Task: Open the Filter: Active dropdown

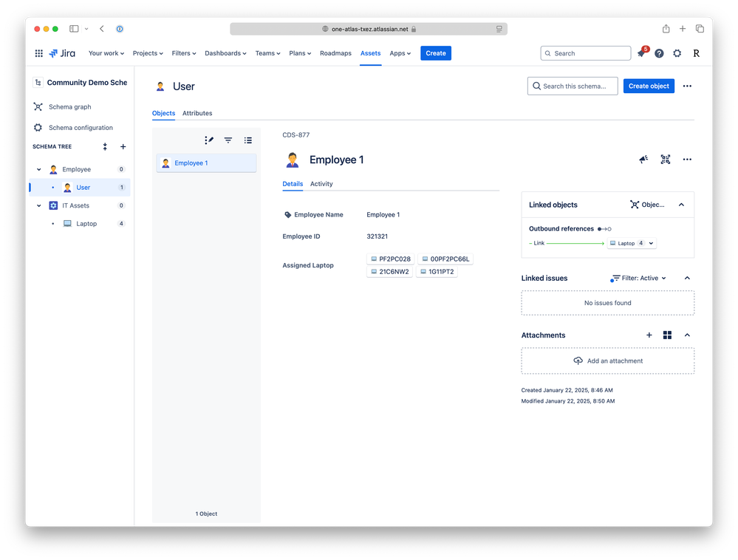Action: coord(638,278)
